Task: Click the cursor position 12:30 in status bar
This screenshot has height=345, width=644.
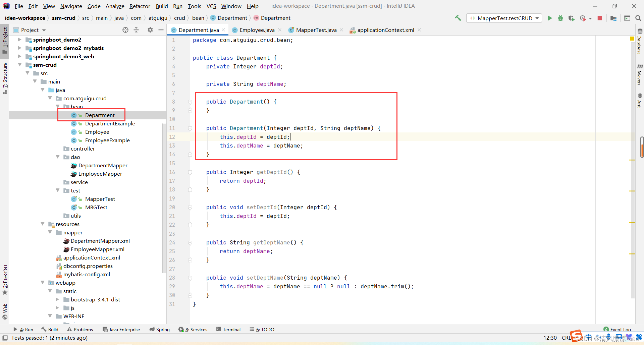Action: pyautogui.click(x=550, y=338)
